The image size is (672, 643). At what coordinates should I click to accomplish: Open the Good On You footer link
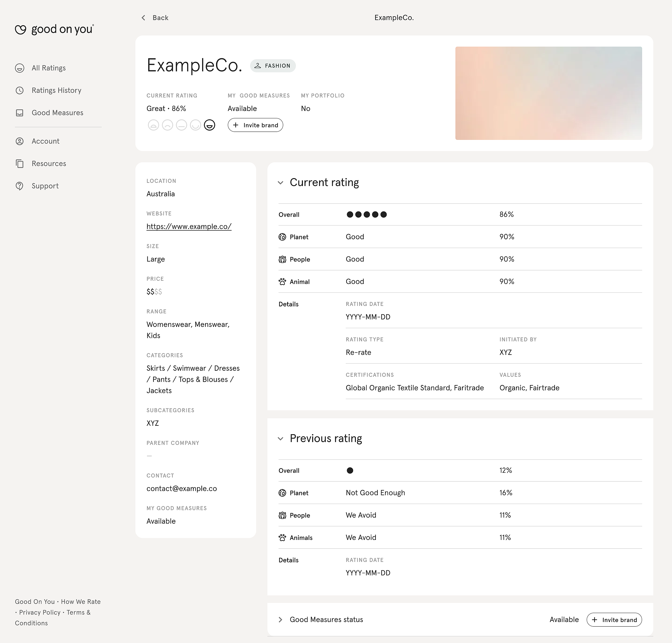pyautogui.click(x=35, y=602)
